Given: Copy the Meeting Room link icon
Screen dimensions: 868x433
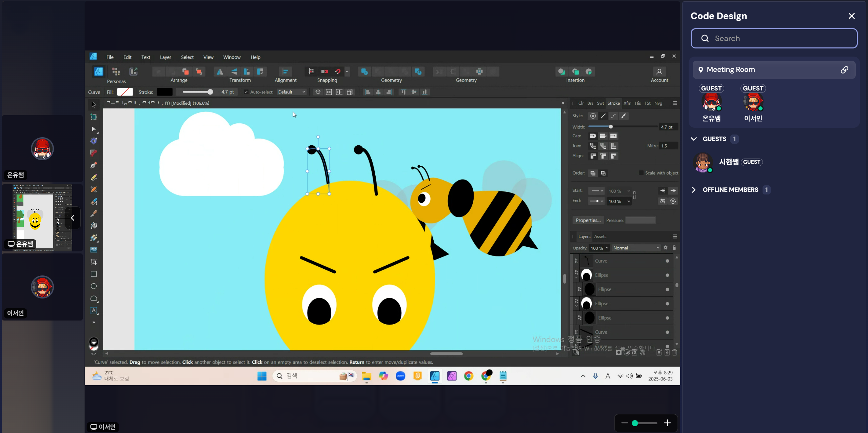Looking at the screenshot, I should tap(845, 69).
